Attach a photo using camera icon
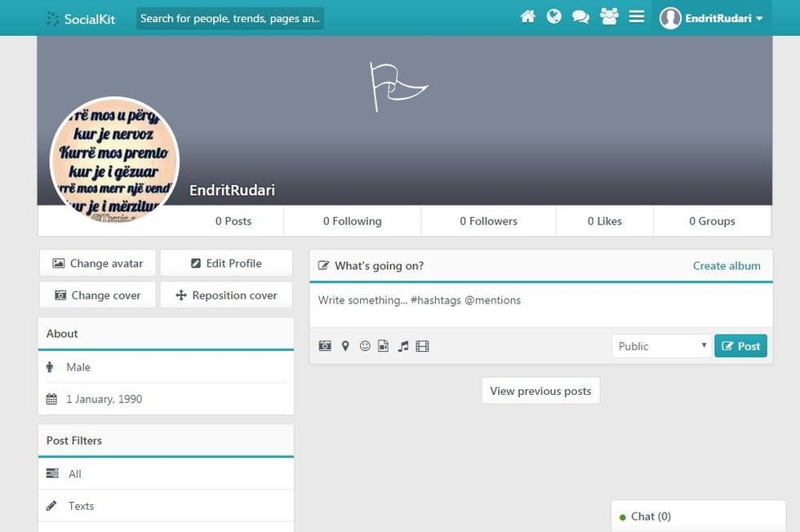This screenshot has width=800, height=532. pyautogui.click(x=325, y=346)
